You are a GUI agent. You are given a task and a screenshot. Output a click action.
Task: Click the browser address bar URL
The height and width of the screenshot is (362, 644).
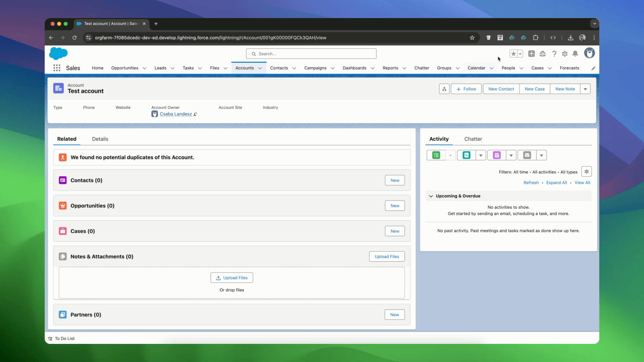point(210,38)
